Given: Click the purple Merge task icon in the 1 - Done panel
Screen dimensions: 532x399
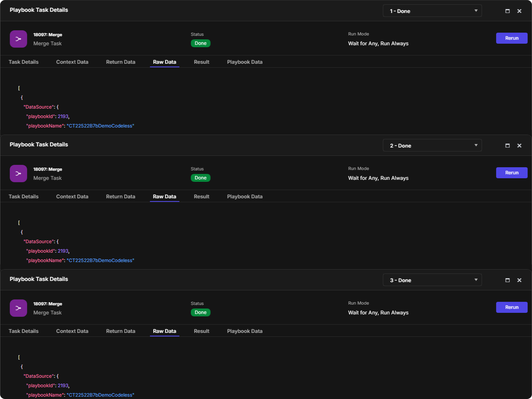Looking at the screenshot, I should point(18,39).
